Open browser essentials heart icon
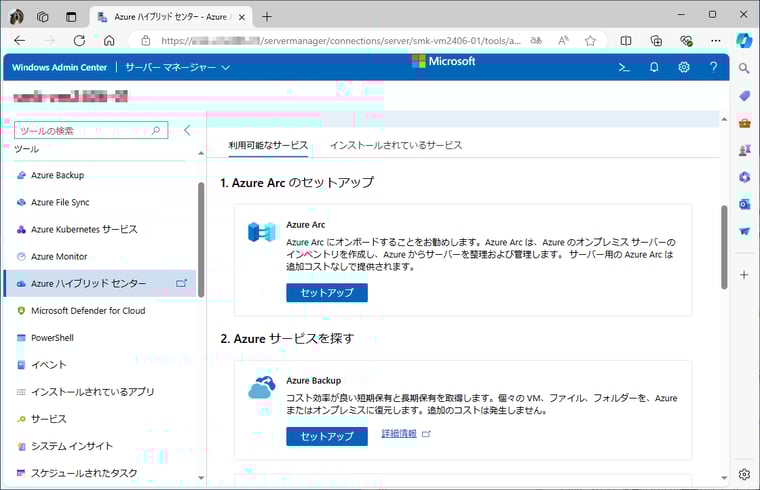The width and height of the screenshot is (760, 490). tap(686, 41)
